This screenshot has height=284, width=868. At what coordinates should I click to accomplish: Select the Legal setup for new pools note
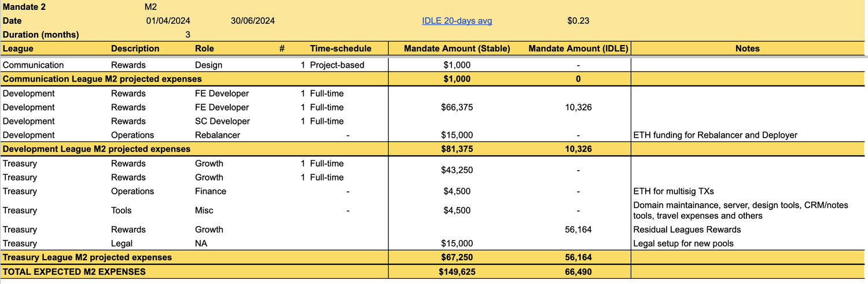pyautogui.click(x=683, y=244)
